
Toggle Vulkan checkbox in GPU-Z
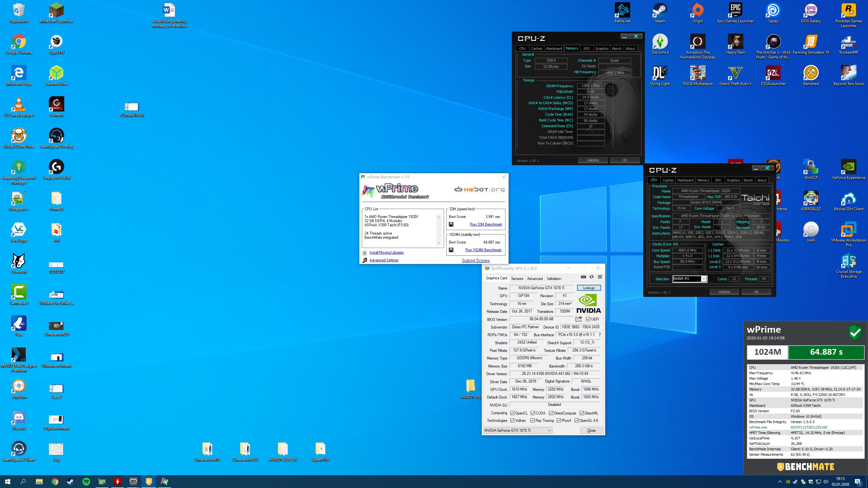pos(512,421)
